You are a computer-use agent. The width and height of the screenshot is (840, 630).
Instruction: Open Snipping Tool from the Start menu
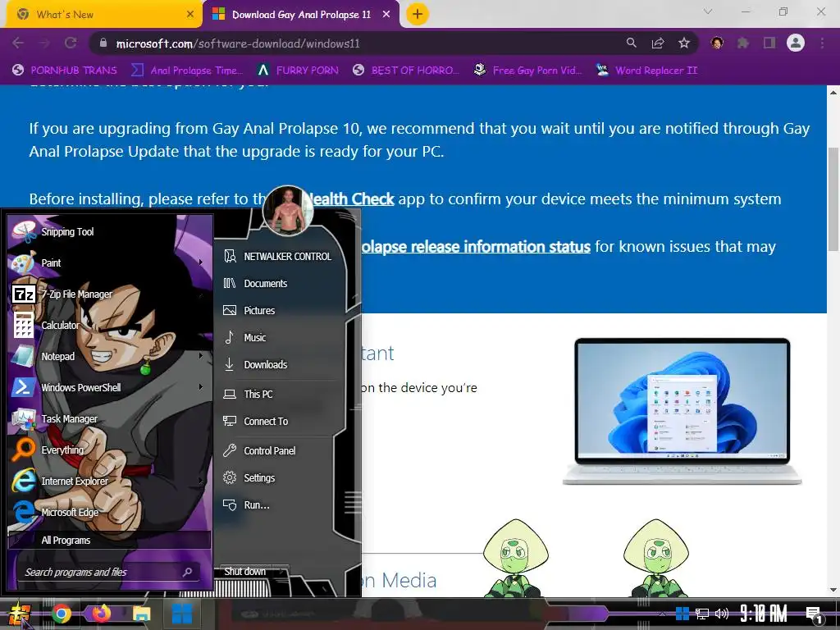pyautogui.click(x=110, y=232)
